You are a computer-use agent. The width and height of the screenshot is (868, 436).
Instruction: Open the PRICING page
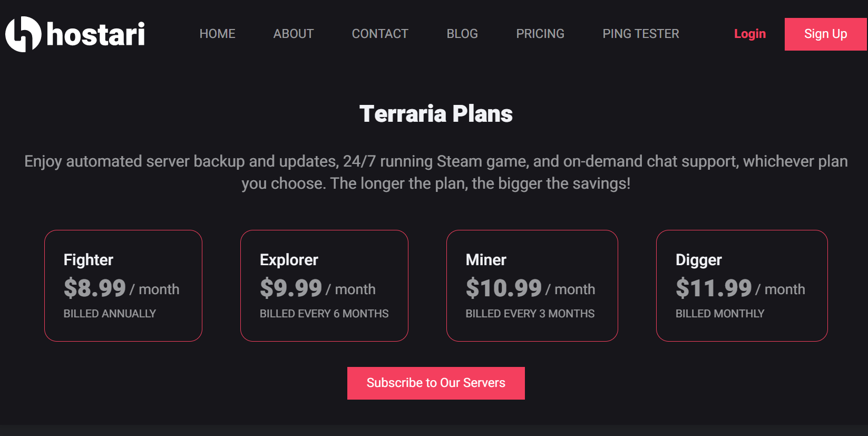(x=540, y=34)
